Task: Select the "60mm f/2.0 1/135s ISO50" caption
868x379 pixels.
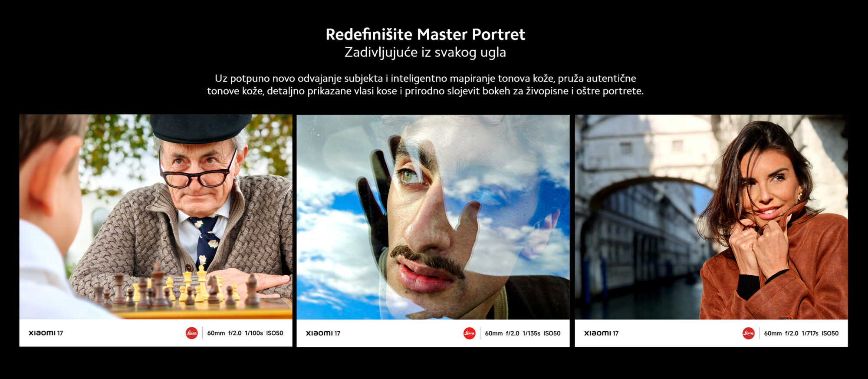Action: [x=523, y=333]
